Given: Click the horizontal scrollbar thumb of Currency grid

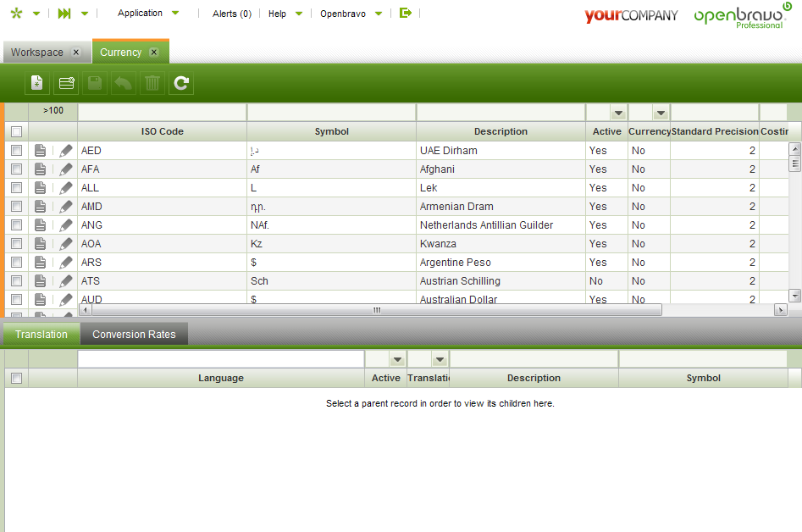Looking at the screenshot, I should point(377,310).
